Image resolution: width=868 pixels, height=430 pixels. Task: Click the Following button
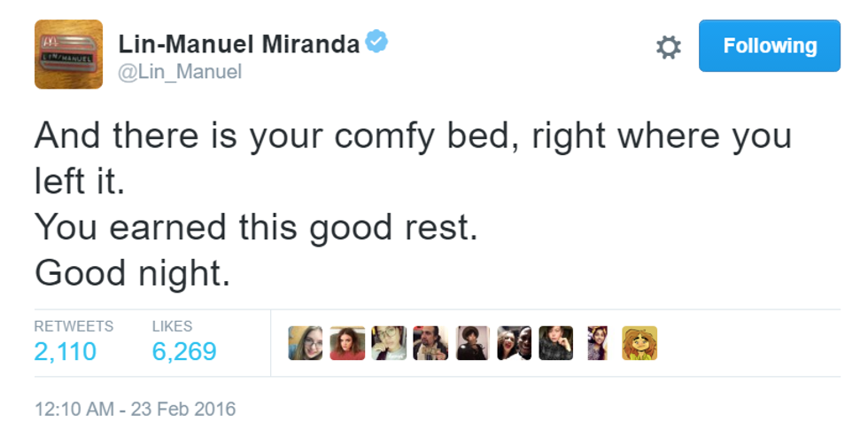[x=769, y=46]
